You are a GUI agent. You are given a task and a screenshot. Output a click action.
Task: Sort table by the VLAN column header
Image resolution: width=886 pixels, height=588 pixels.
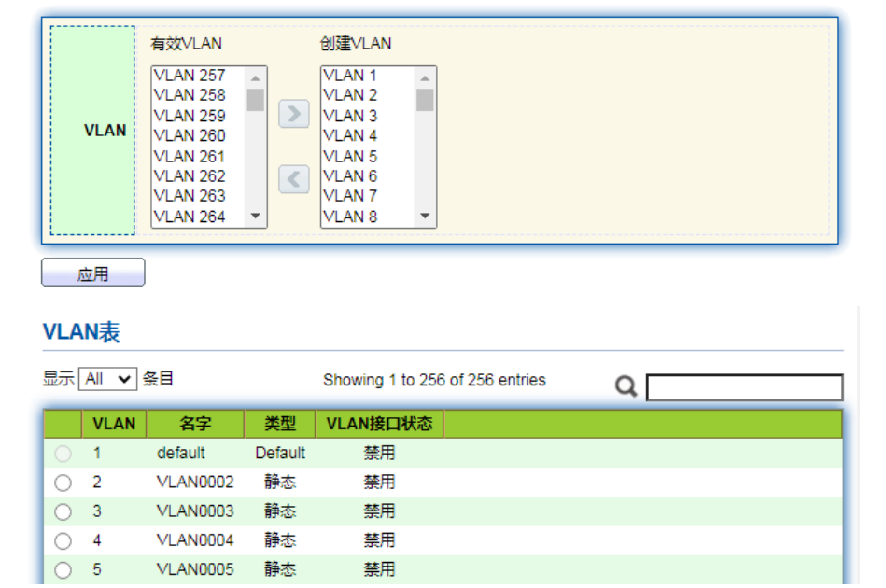click(114, 424)
